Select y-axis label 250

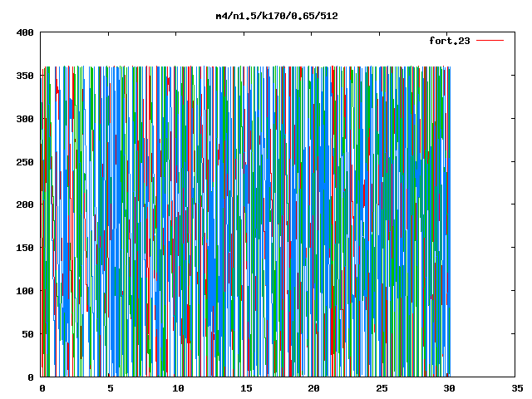click(x=25, y=162)
